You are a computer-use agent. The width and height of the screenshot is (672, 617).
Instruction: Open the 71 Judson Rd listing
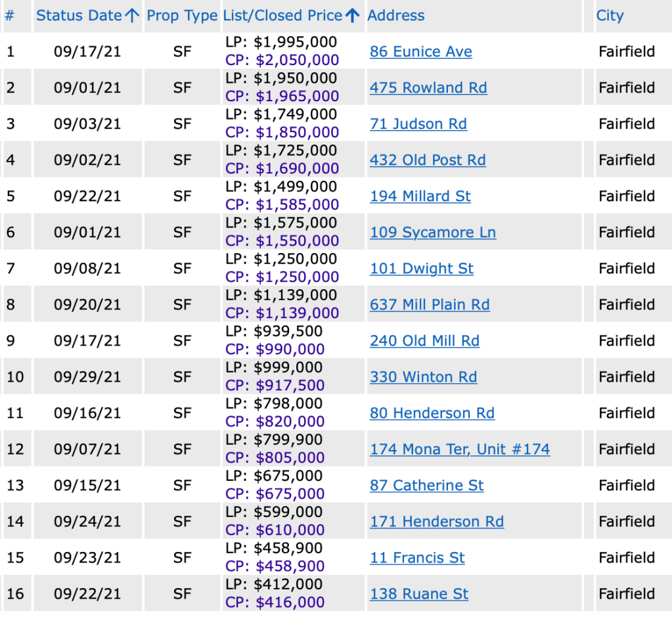[418, 124]
